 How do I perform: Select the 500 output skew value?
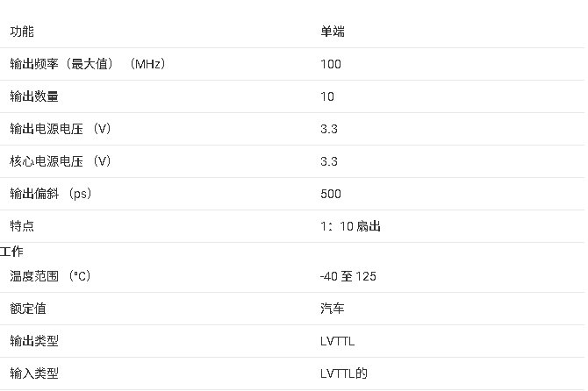coord(331,194)
